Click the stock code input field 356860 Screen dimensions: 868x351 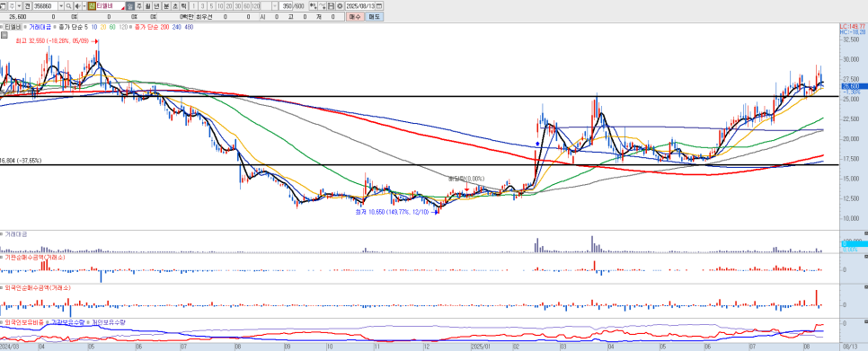coord(46,5)
